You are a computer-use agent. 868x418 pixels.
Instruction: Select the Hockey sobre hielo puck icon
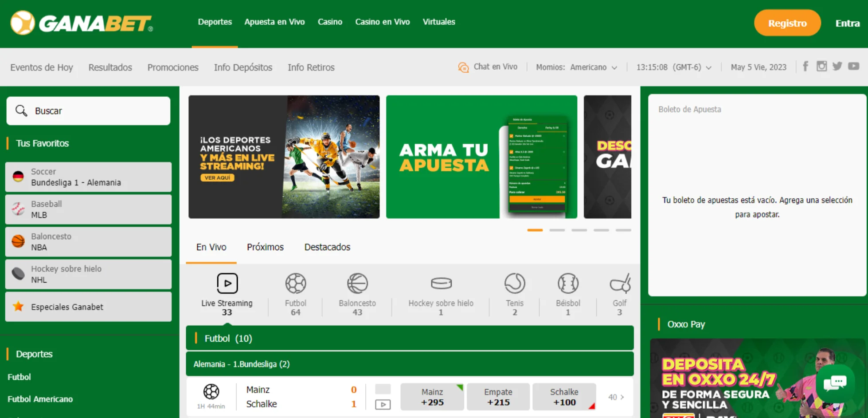point(441,283)
